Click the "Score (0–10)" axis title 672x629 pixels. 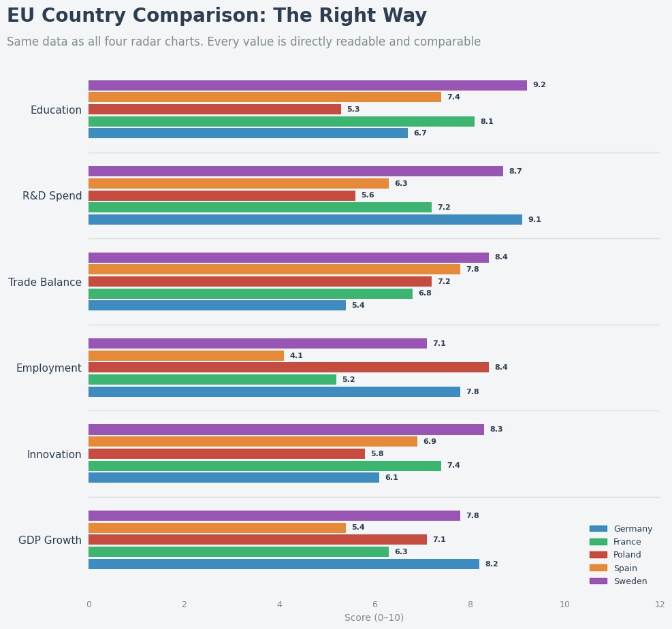tap(374, 617)
